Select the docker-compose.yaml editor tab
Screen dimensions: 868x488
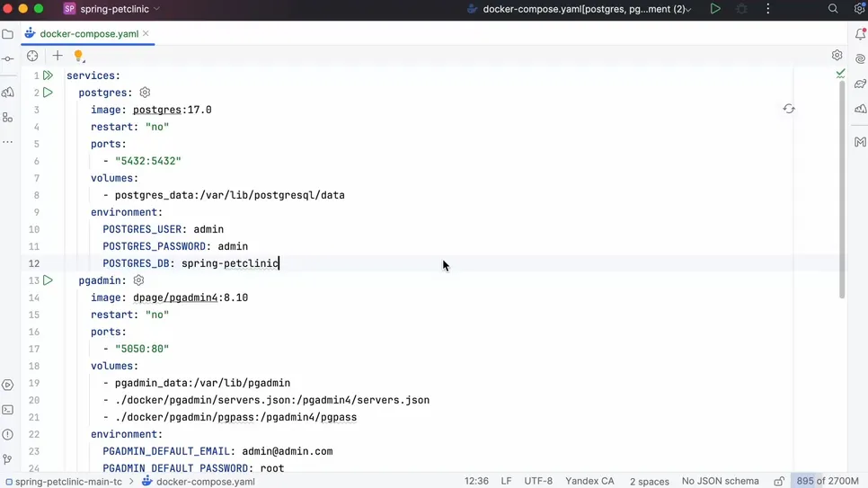[x=89, y=34]
